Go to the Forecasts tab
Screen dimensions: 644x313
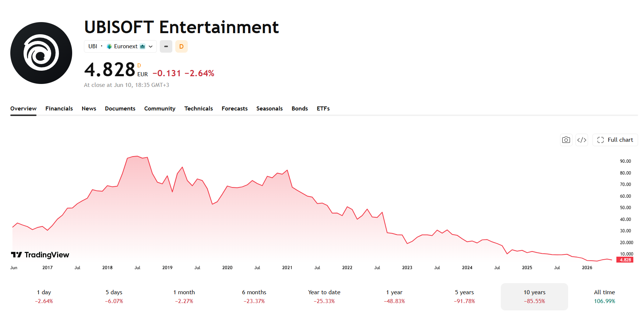tap(235, 109)
